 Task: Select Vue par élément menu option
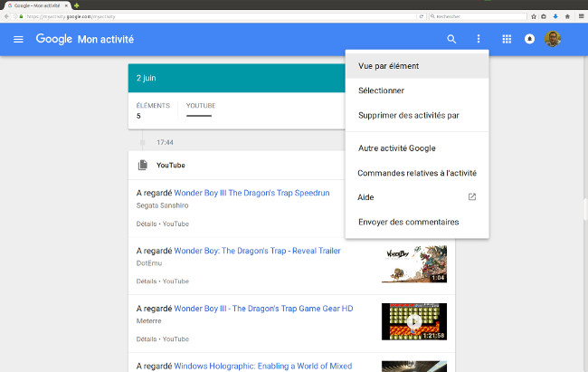pyautogui.click(x=388, y=66)
